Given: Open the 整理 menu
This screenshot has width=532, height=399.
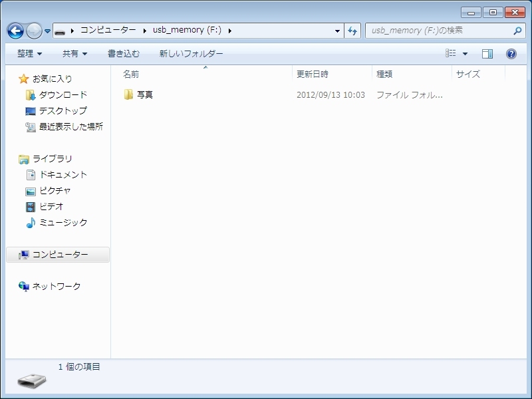Looking at the screenshot, I should point(29,54).
